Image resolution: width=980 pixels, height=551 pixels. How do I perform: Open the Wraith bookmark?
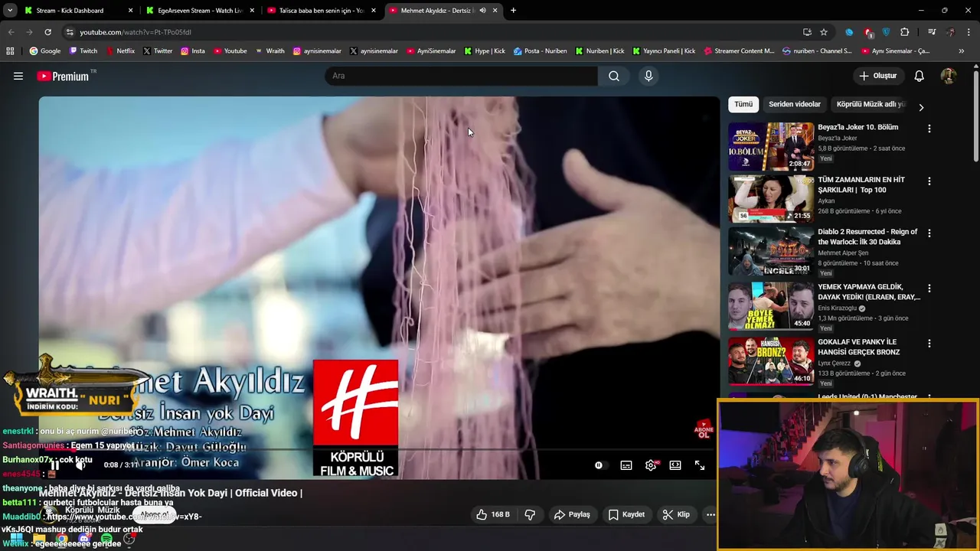click(269, 51)
